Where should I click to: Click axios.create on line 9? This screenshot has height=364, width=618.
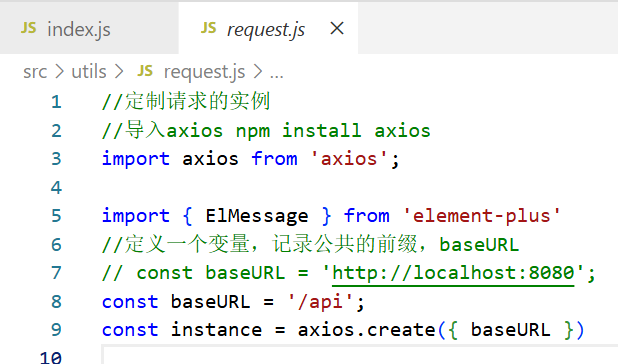point(367,330)
